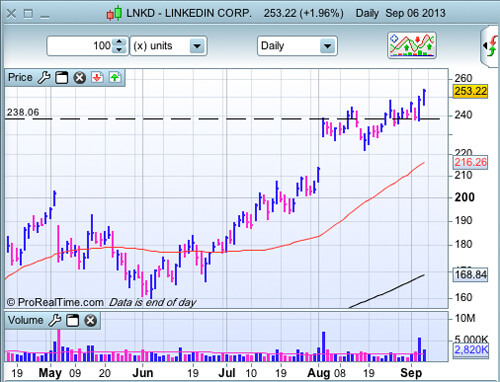The height and width of the screenshot is (382, 500).
Task: Expand the Daily timeframe dropdown
Action: point(327,46)
